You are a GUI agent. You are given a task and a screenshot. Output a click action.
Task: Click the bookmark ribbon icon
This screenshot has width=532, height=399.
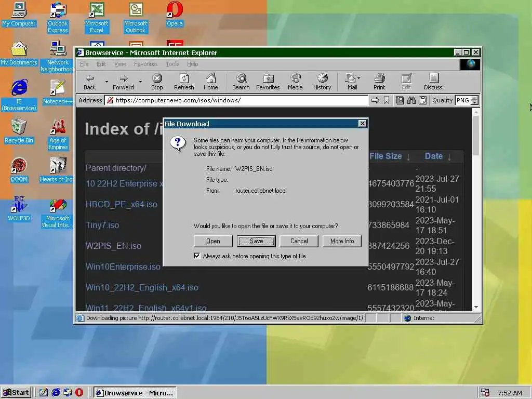click(387, 100)
